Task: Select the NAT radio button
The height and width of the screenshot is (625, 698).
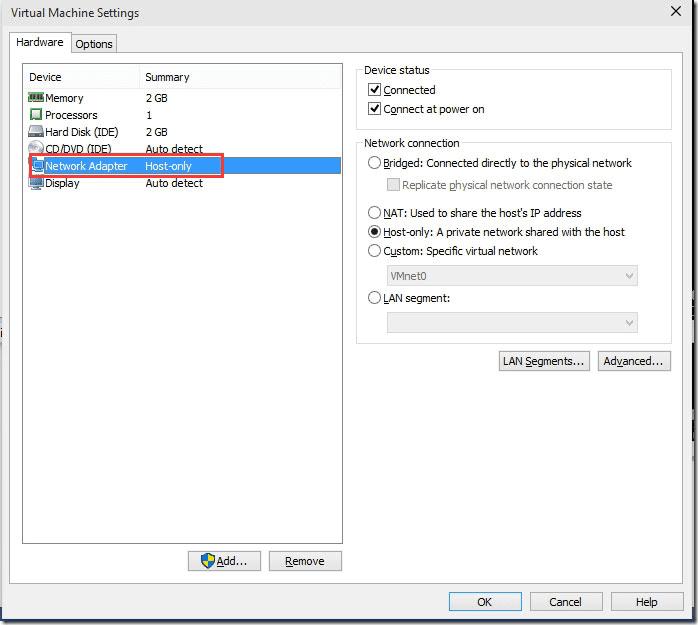Action: point(374,213)
